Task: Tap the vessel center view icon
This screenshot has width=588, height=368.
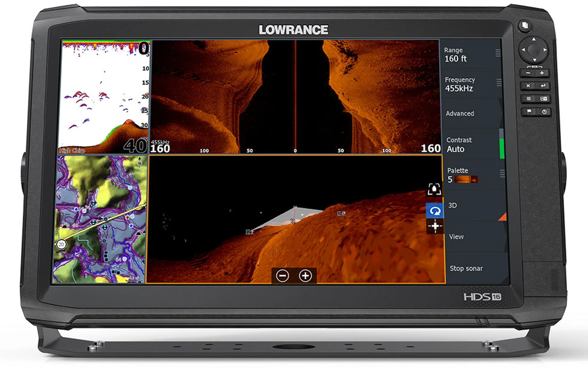Action: (x=434, y=190)
